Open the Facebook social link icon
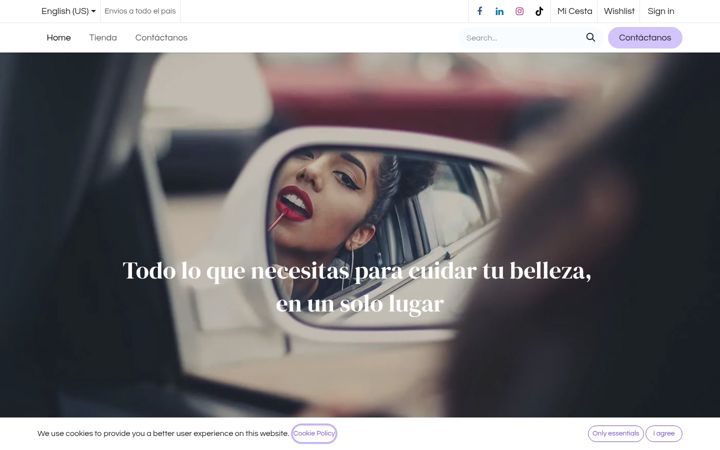Image resolution: width=720 pixels, height=450 pixels. (479, 11)
